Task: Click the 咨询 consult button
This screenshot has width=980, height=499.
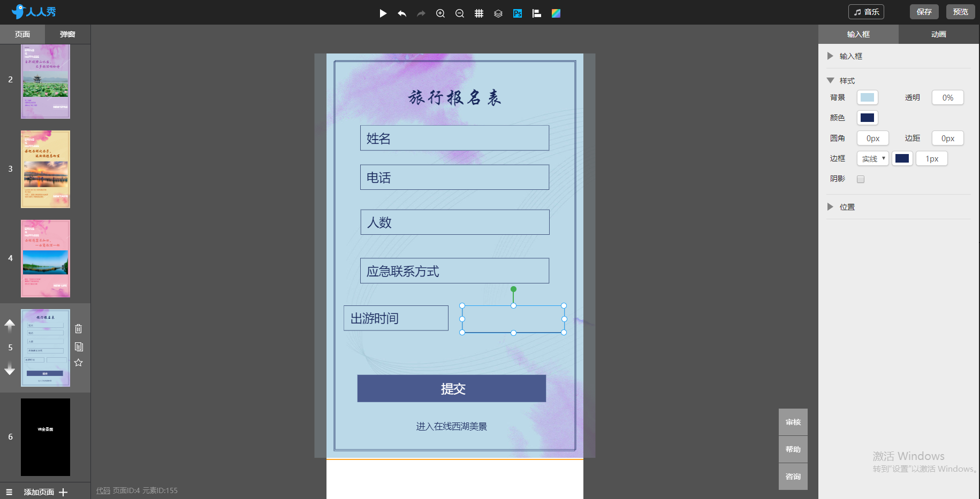Action: [x=793, y=477]
